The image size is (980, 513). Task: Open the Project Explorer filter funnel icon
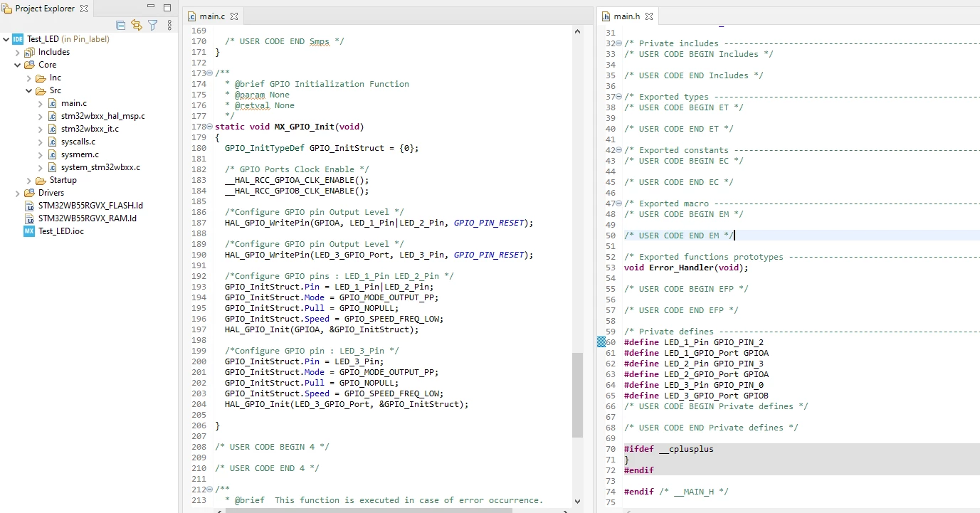(x=152, y=25)
